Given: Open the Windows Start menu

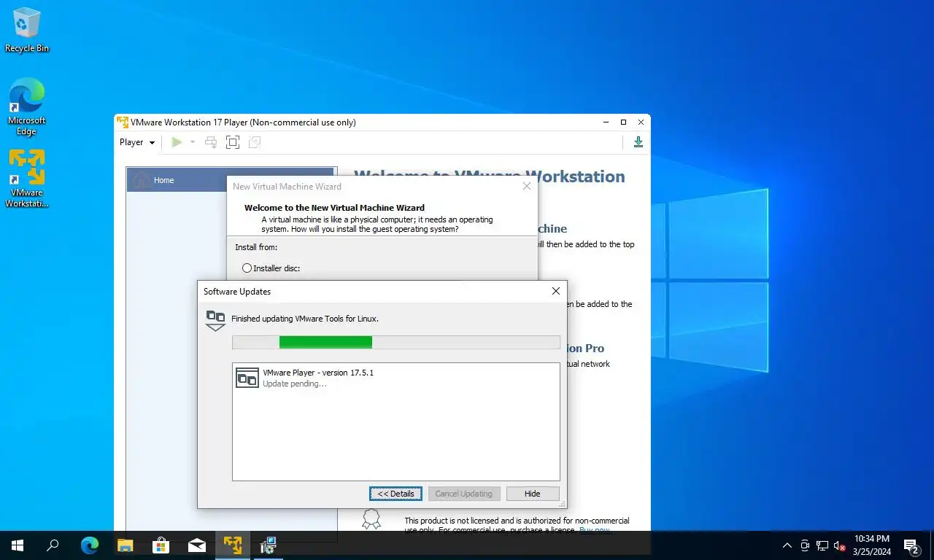Looking at the screenshot, I should tap(18, 545).
